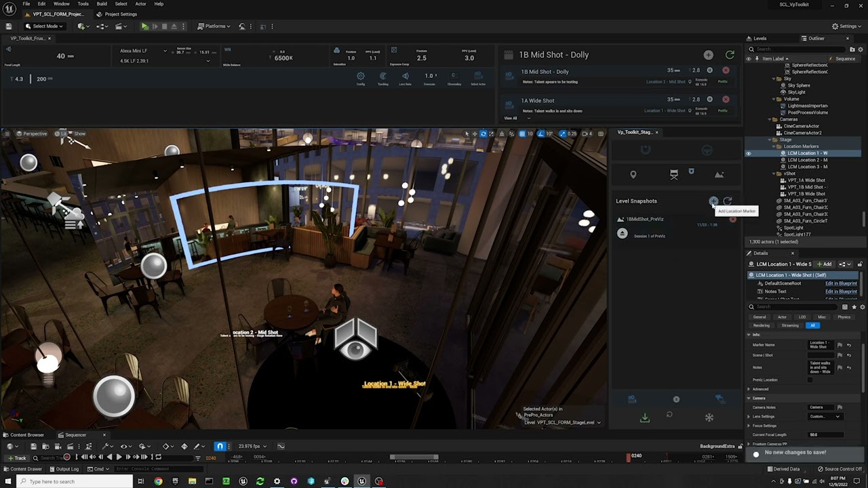Click the Chromakey icon
The height and width of the screenshot is (488, 868).
[x=454, y=77]
